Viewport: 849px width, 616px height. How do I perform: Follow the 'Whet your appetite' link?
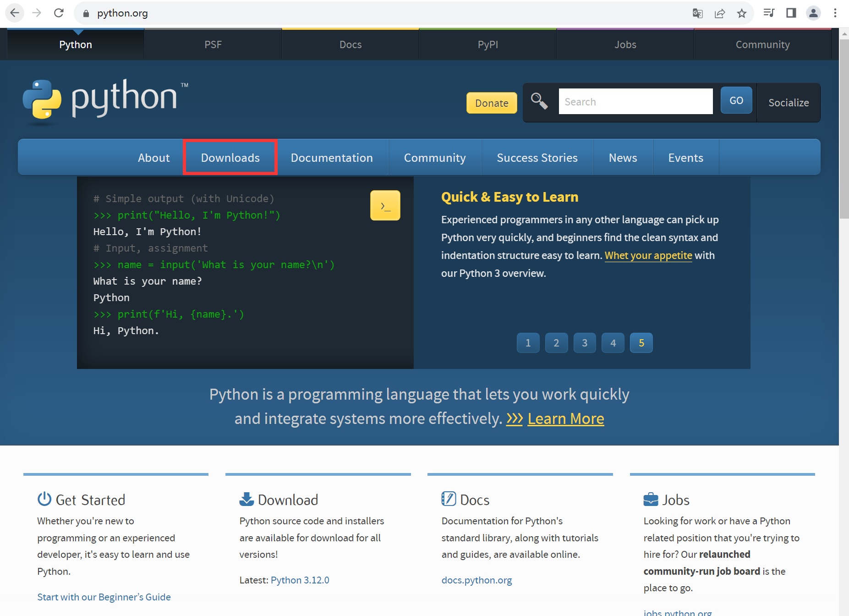(x=648, y=255)
